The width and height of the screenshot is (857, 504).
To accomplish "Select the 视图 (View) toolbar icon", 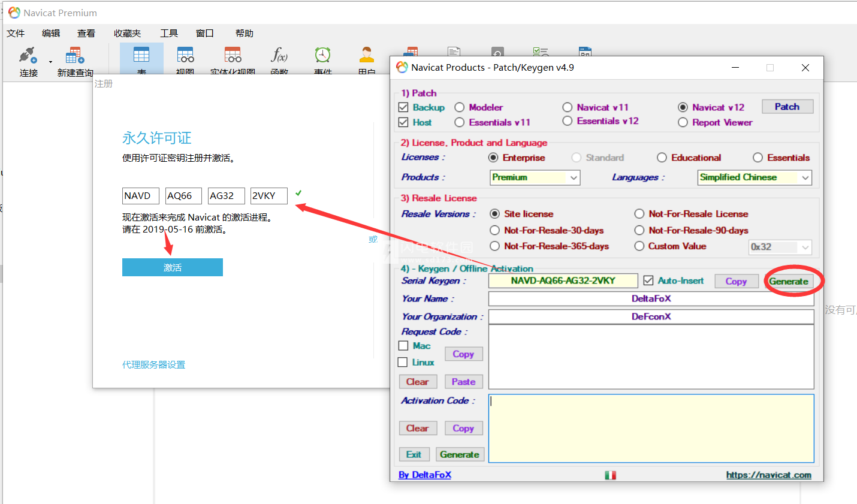I will pos(185,56).
